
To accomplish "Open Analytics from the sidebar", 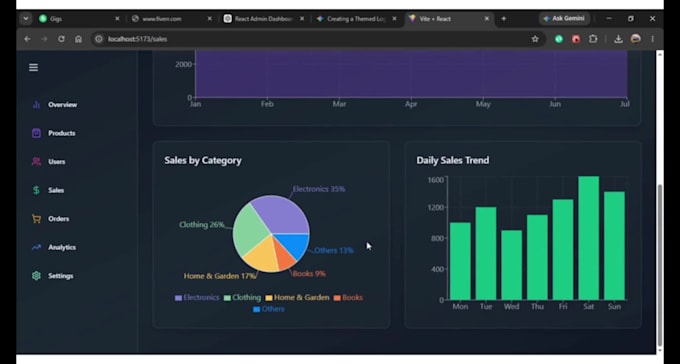I will pyautogui.click(x=62, y=247).
